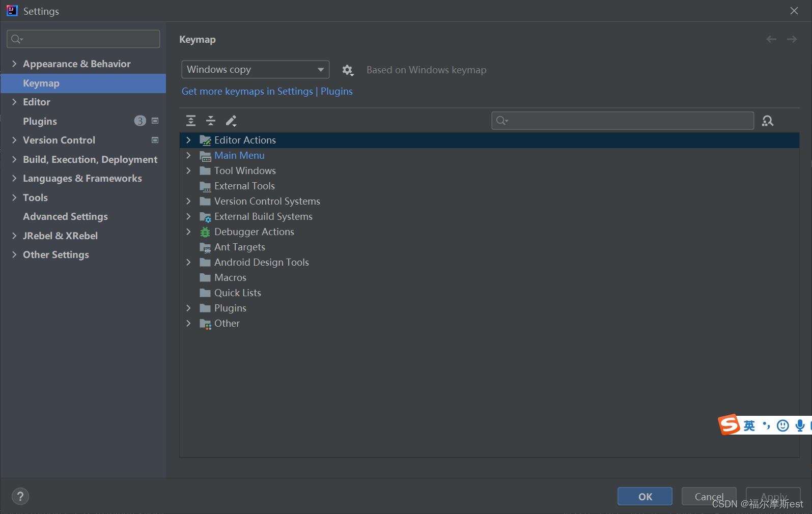Select the Ant Targets tree row
Image resolution: width=812 pixels, height=514 pixels.
pyautogui.click(x=489, y=247)
